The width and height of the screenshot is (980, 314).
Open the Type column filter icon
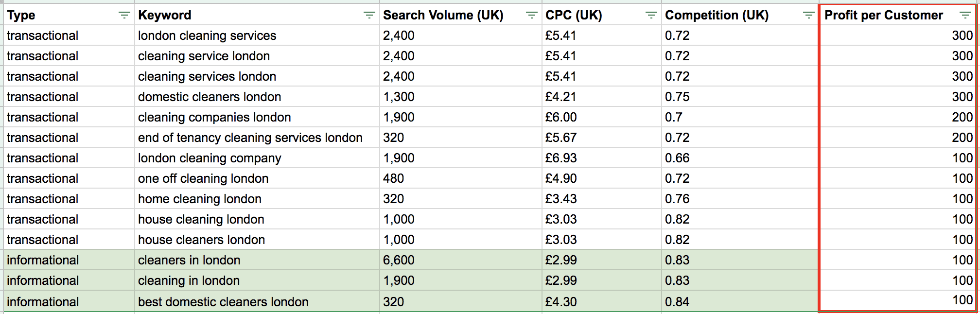click(x=124, y=16)
